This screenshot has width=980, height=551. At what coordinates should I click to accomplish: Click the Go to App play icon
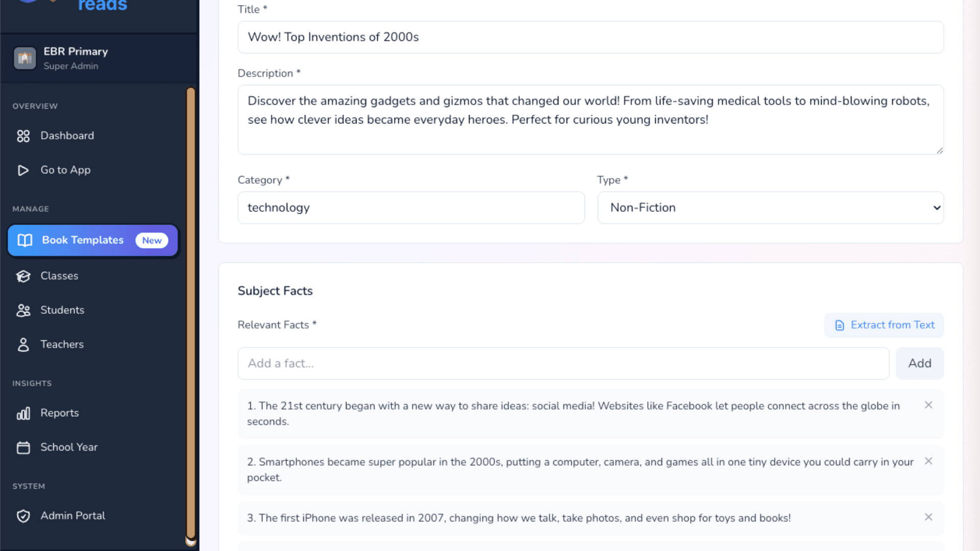[x=23, y=170]
